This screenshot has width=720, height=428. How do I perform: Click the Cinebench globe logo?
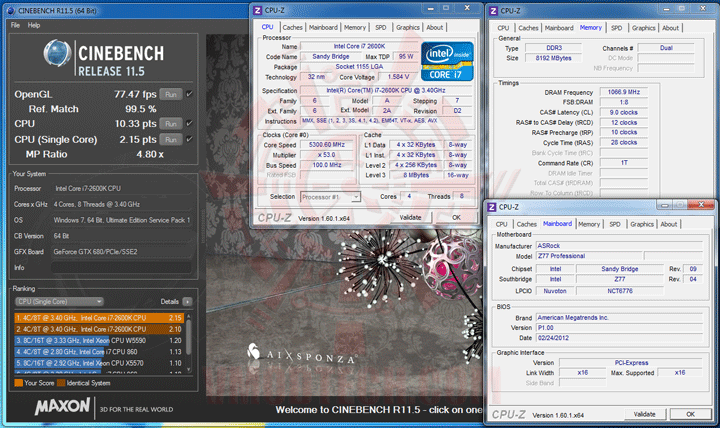coord(57,53)
